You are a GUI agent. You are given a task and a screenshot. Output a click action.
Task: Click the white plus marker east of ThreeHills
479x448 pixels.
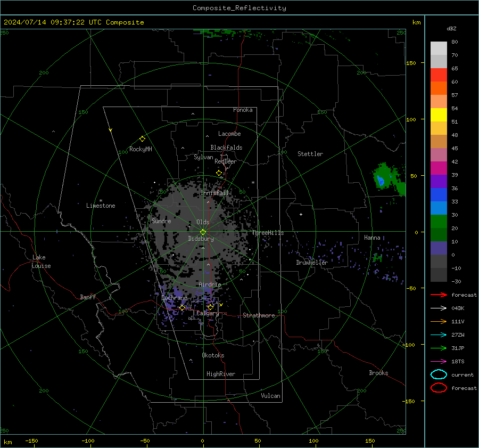click(x=301, y=214)
